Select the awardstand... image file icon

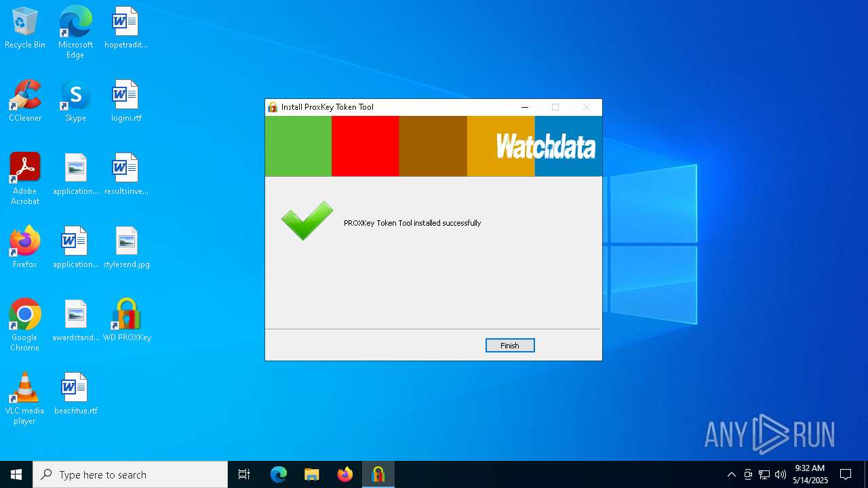pos(75,321)
